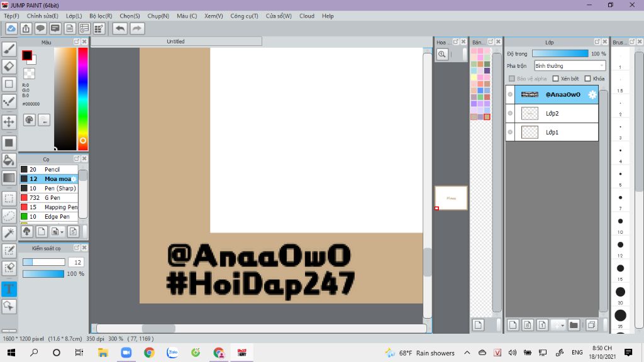Click the Undo arrow button

[120, 28]
